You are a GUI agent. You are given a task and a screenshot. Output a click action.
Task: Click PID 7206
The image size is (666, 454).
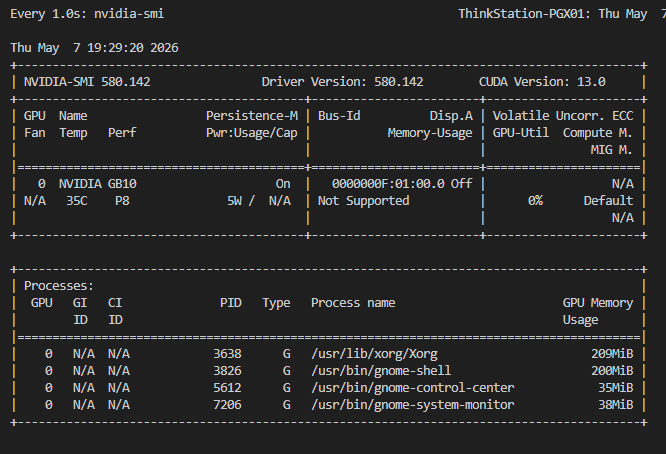[227, 404]
